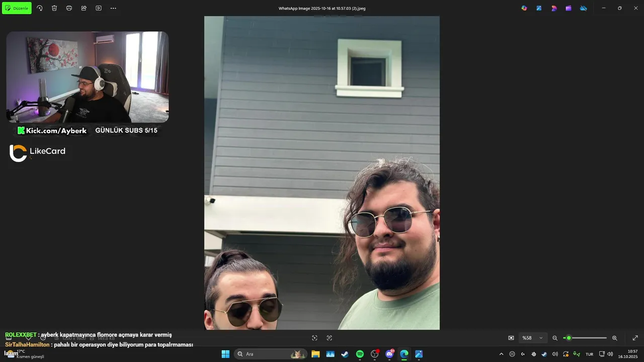Screen dimensions: 644x362
Task: Open the Clipchamp icon in title bar
Action: 569,8
